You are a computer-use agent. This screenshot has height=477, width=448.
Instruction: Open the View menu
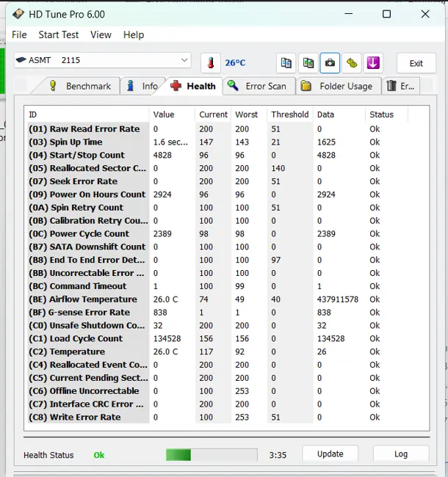point(101,34)
